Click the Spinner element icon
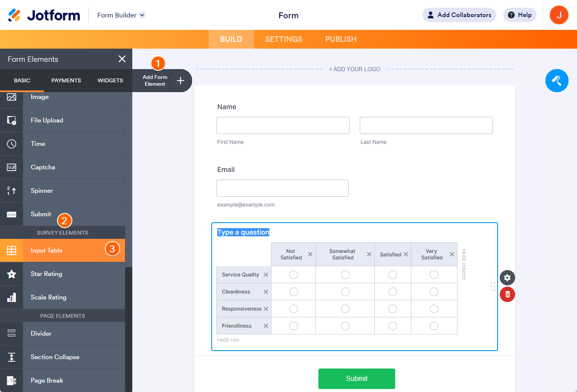Image resolution: width=577 pixels, height=392 pixels. [12, 191]
